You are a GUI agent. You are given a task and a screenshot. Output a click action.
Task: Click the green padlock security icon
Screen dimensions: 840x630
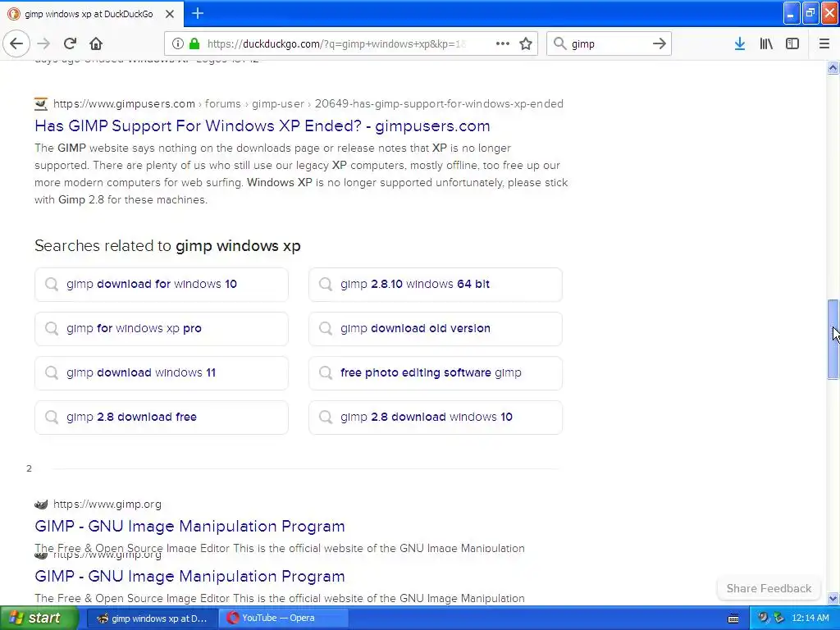[x=194, y=43]
